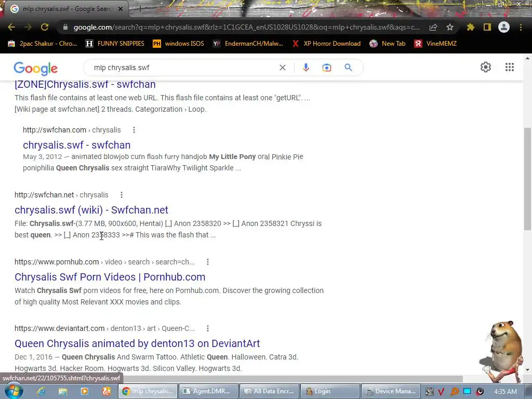
Task: Click the browser forward arrow
Action: [x=28, y=27]
